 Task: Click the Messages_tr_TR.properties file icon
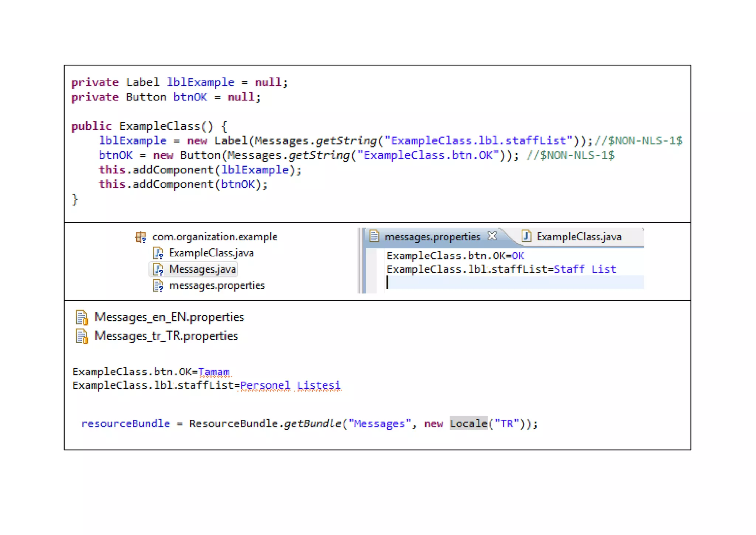pos(82,336)
